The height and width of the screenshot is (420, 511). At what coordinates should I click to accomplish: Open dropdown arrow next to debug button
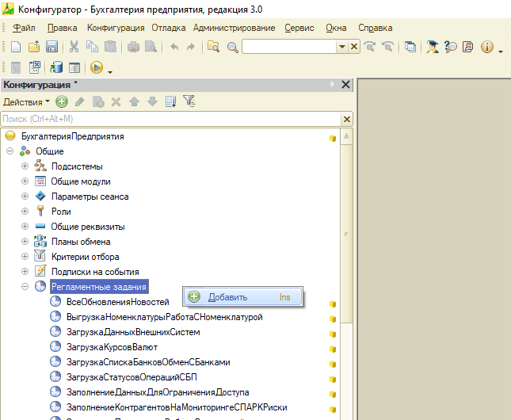pyautogui.click(x=110, y=72)
